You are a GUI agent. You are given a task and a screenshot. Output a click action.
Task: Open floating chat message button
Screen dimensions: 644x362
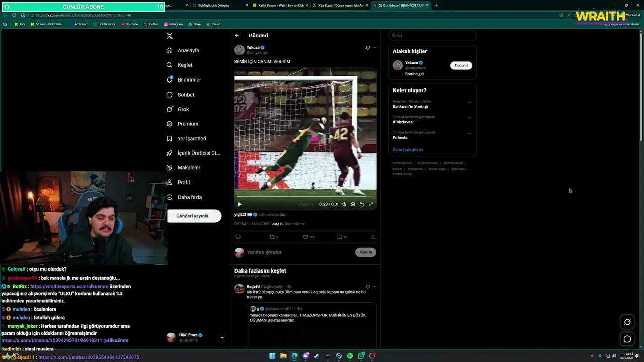click(627, 339)
